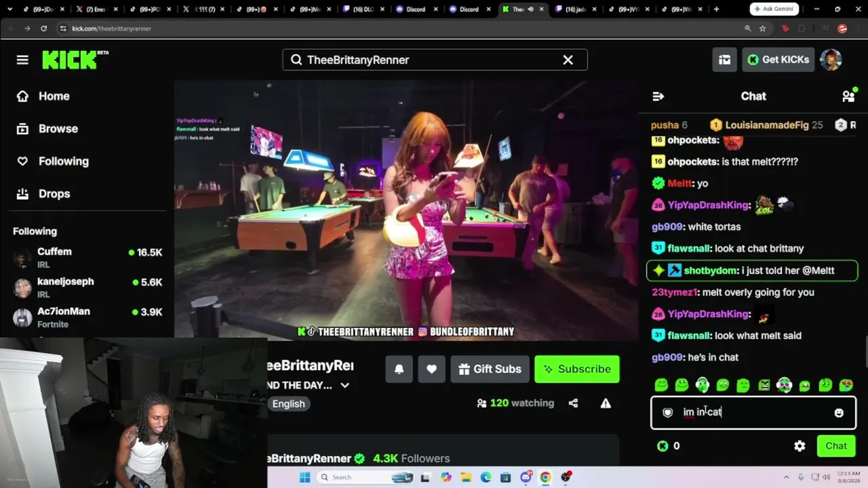Click the 120 watching viewer count
This screenshot has height=488, width=868.
pos(515,403)
